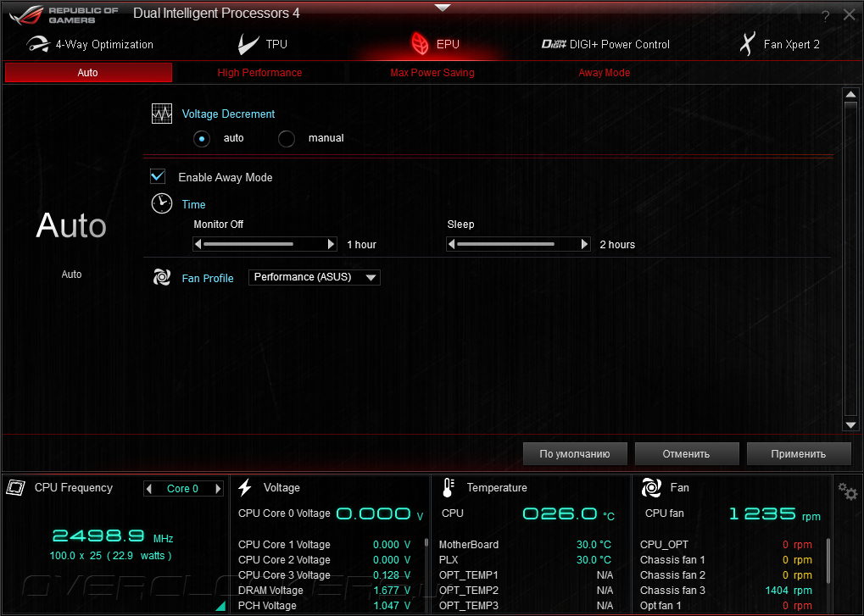
Task: Click the По умолчанию button
Action: tap(575, 453)
